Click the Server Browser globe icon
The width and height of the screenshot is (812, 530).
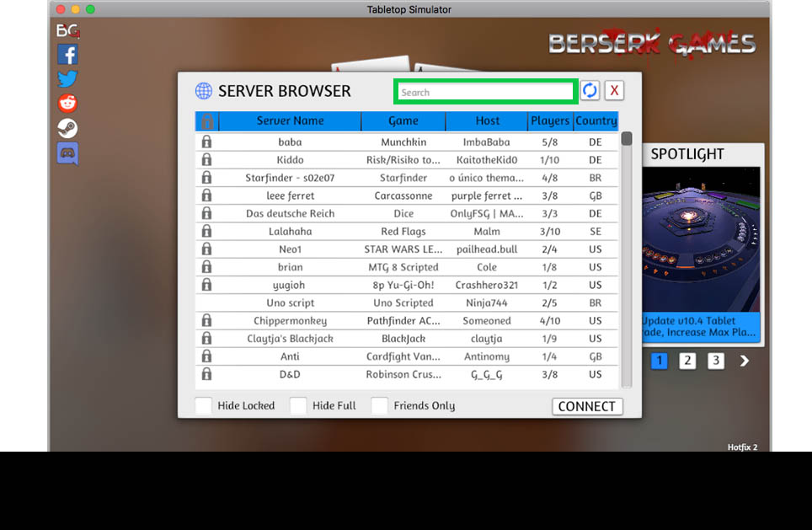coord(204,91)
